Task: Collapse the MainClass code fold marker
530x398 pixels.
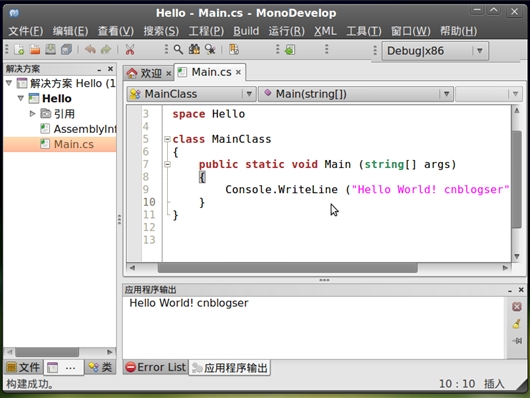Action: pos(167,139)
